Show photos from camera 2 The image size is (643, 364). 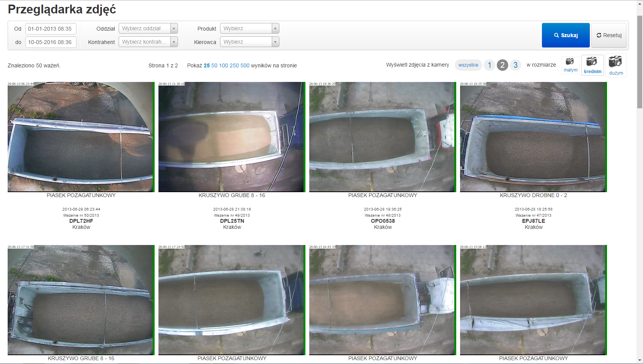pos(502,65)
